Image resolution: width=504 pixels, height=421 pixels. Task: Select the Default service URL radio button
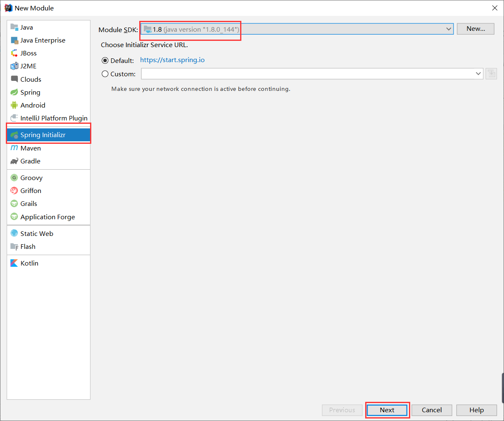click(105, 60)
